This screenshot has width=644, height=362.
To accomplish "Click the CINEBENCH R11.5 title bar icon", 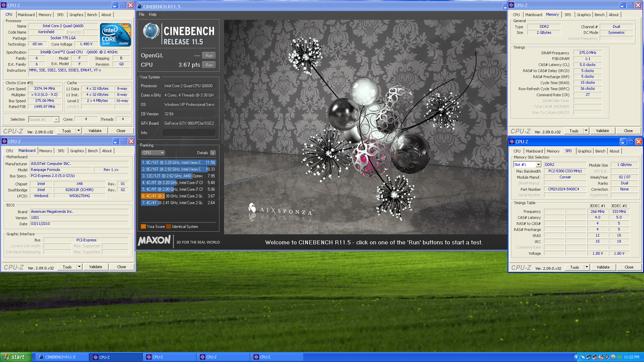I will [x=140, y=6].
